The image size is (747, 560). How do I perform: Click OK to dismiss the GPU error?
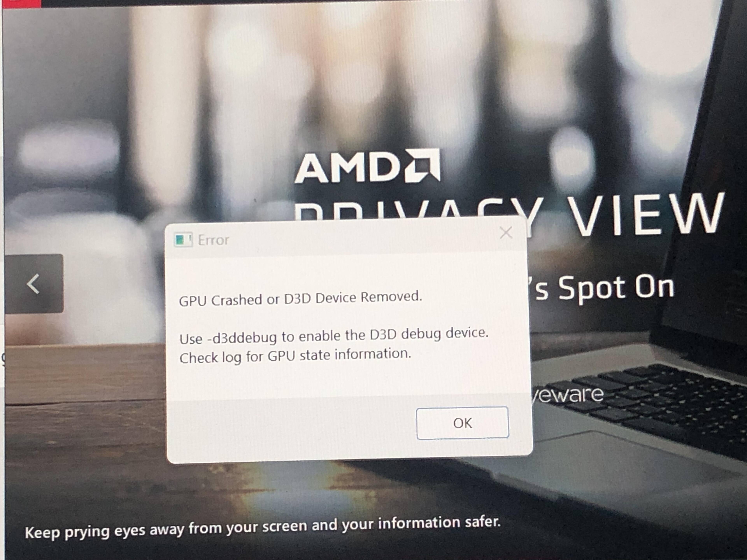tap(462, 423)
